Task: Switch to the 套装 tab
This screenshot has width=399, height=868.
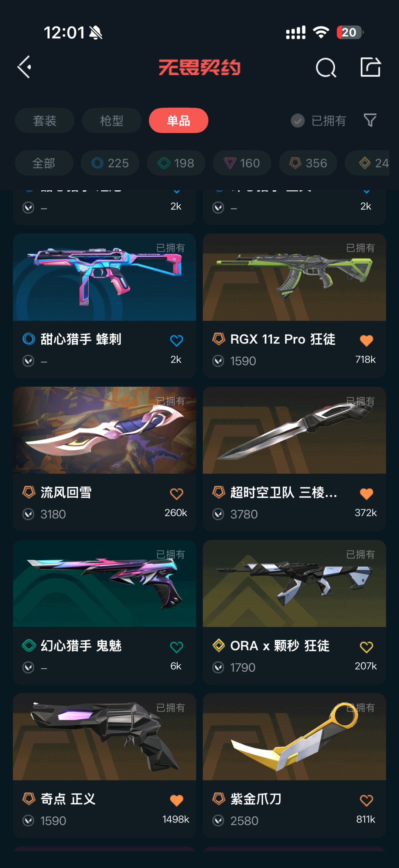Action: pos(45,121)
